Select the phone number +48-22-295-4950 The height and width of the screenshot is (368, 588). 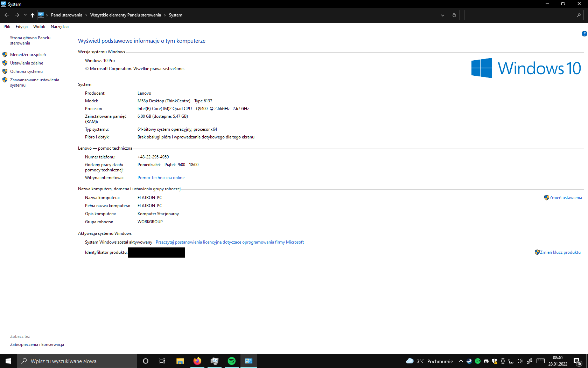(x=153, y=157)
